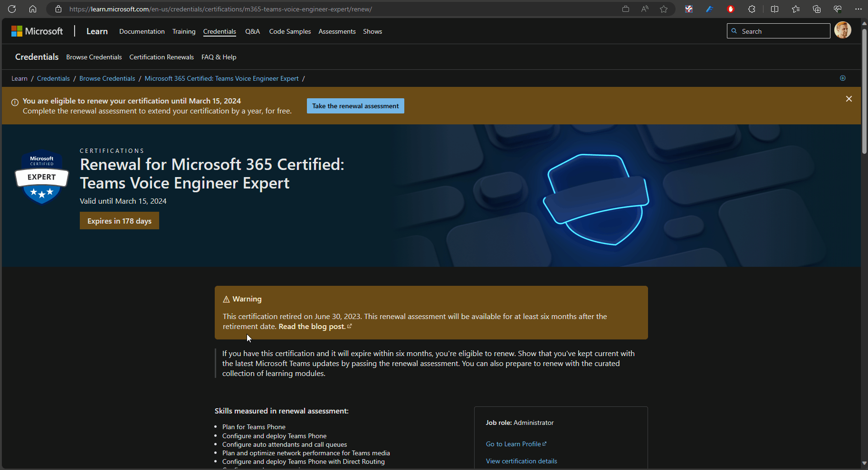Open user profile avatar menu
Image resolution: width=868 pixels, height=470 pixels.
pyautogui.click(x=842, y=30)
